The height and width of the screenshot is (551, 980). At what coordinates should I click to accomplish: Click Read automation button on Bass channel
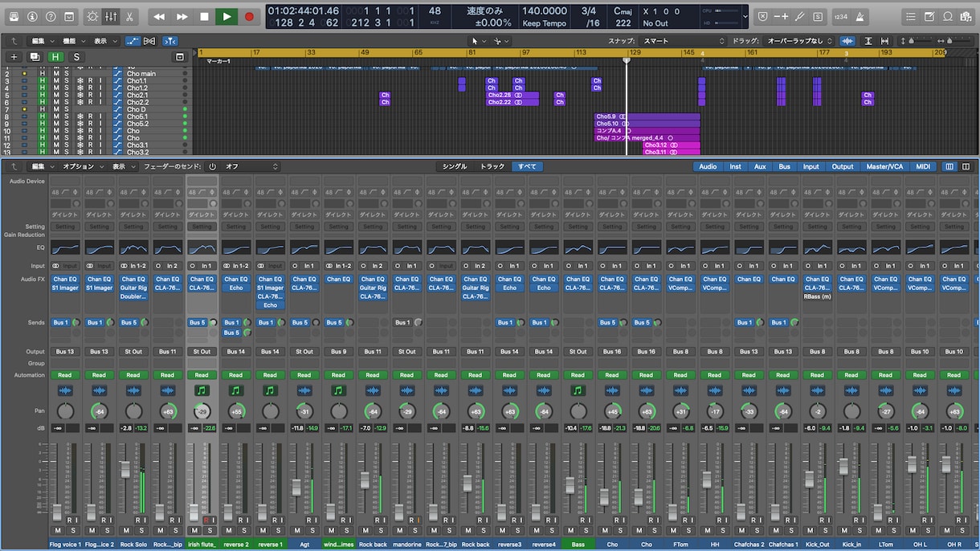click(x=578, y=375)
